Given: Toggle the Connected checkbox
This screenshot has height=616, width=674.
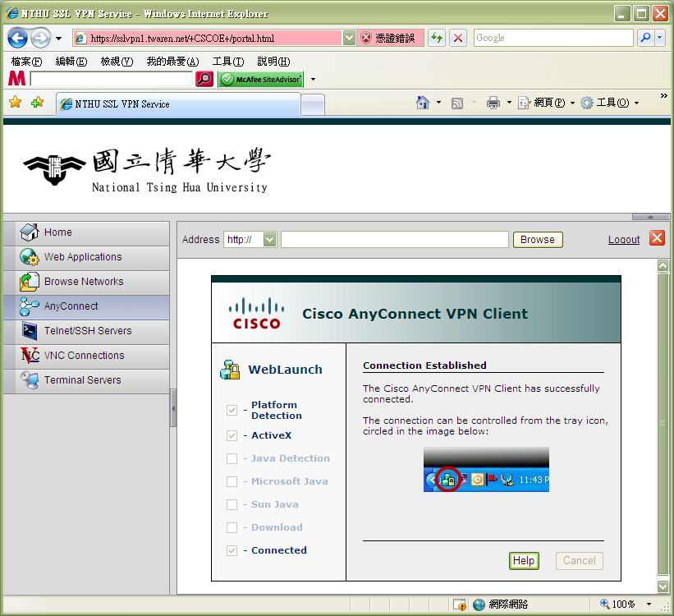Looking at the screenshot, I should click(232, 550).
